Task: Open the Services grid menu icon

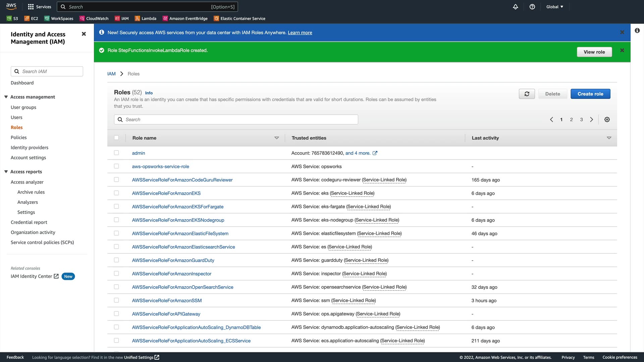Action: pyautogui.click(x=31, y=7)
